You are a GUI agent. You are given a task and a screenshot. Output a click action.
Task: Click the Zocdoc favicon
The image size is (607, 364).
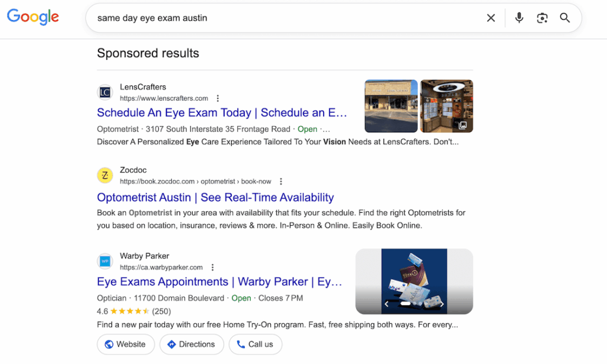[x=104, y=175]
